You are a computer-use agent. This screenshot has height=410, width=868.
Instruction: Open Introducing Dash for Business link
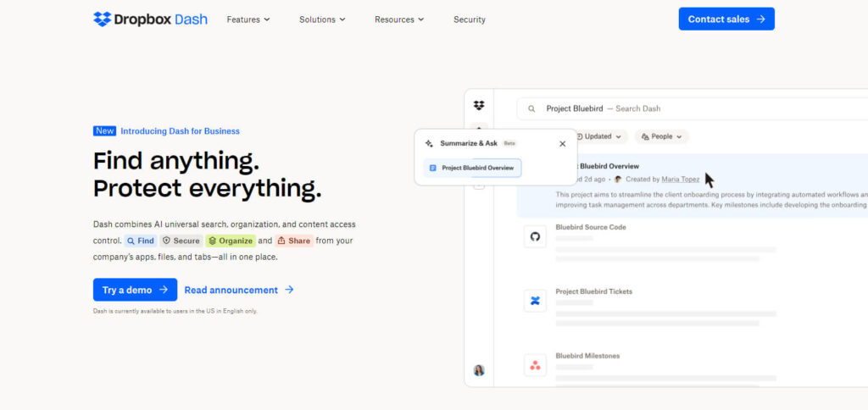tap(180, 131)
